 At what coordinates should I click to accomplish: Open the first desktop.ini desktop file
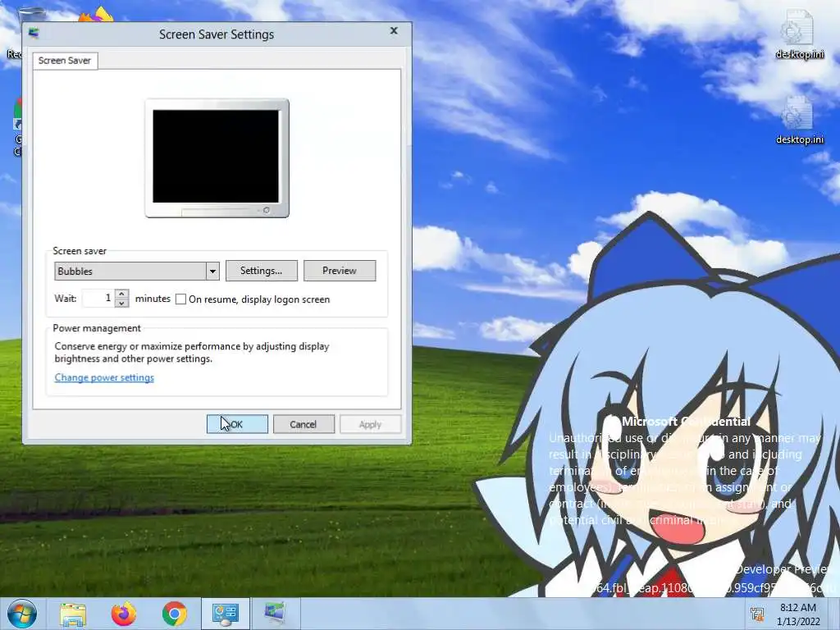click(800, 34)
